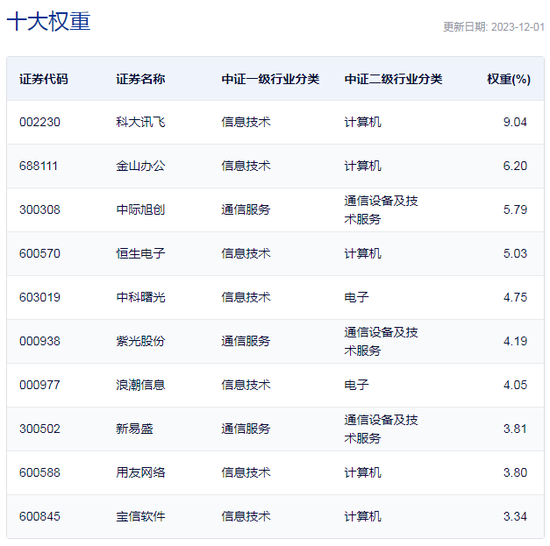Click 计算机 in the 宝信软件 row

tap(362, 517)
